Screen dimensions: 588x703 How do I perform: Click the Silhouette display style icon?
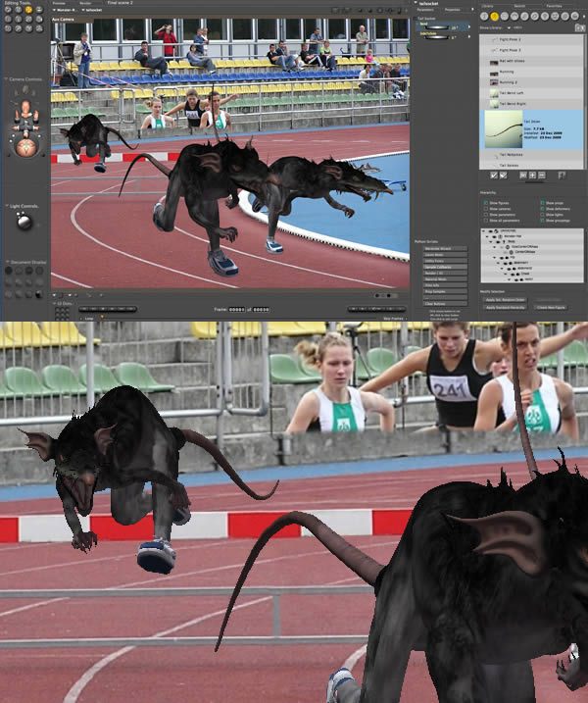pyautogui.click(x=8, y=271)
